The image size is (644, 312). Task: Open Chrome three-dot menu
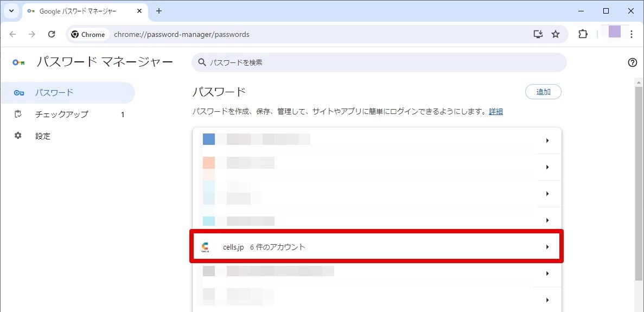pos(632,35)
